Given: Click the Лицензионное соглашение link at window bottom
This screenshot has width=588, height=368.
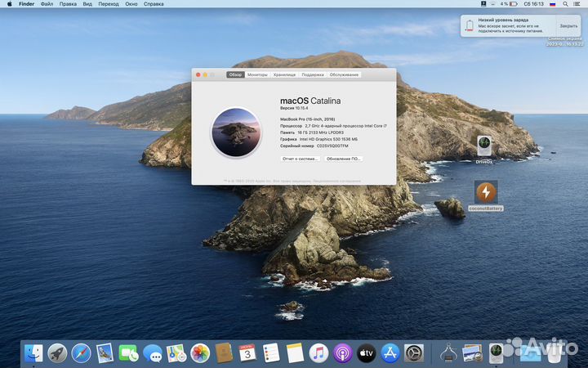Looking at the screenshot, I should point(336,181).
